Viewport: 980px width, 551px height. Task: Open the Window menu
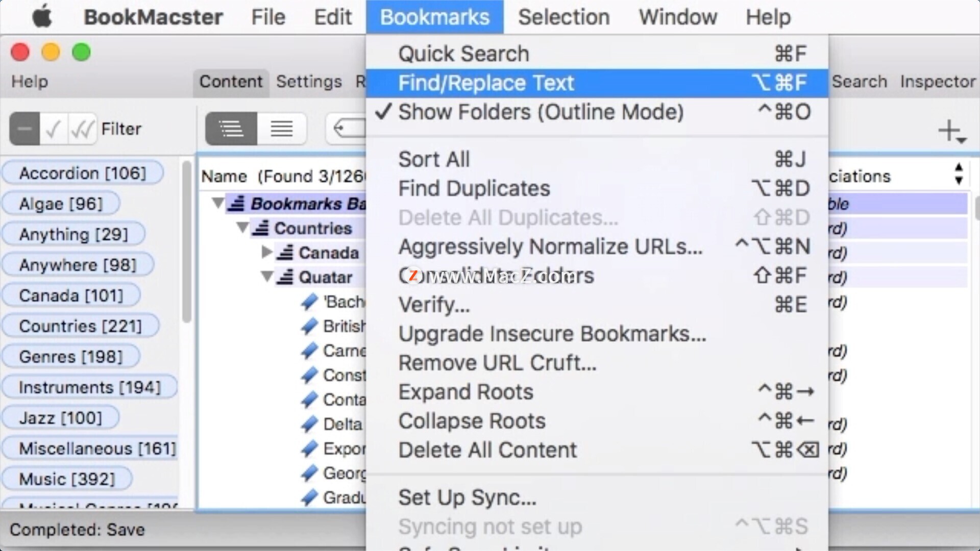point(678,17)
